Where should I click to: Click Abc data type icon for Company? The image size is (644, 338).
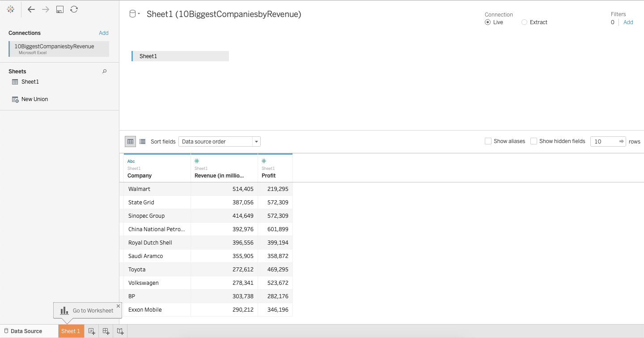pos(131,161)
